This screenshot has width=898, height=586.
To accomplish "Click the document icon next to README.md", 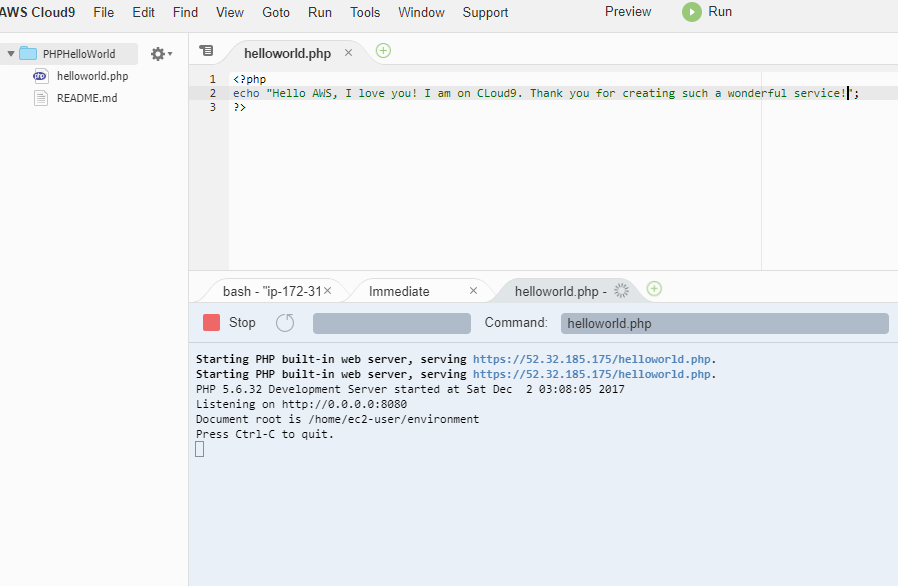I will [41, 98].
